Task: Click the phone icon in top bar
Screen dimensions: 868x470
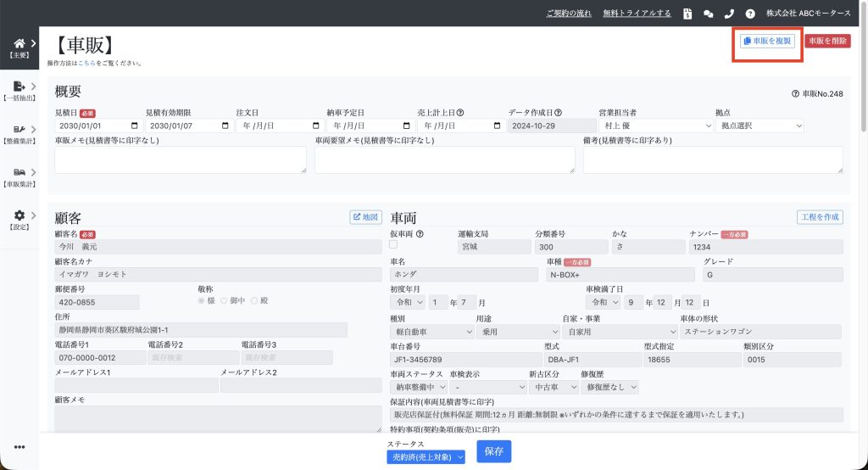Action: tap(729, 14)
